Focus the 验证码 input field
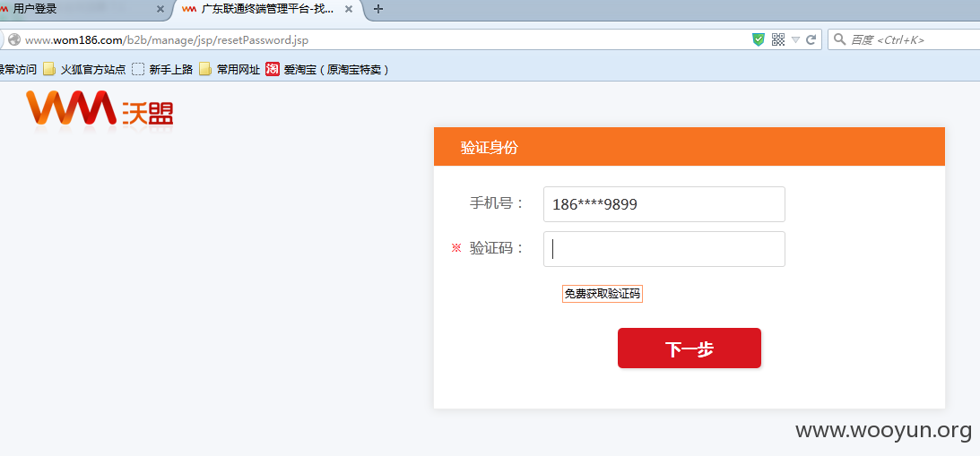 (663, 249)
